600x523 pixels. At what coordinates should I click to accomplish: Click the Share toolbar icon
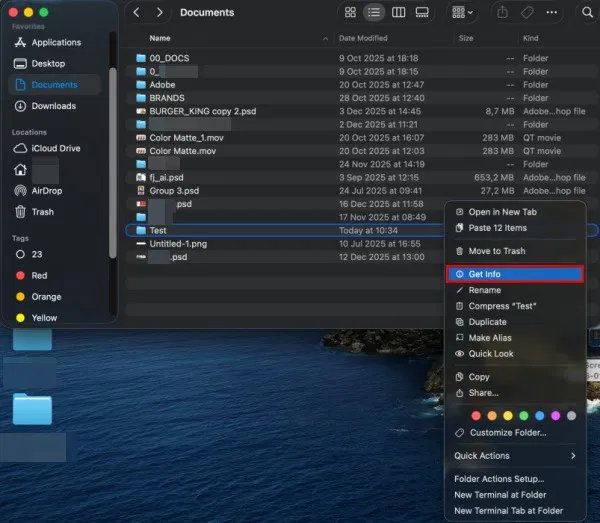coord(502,13)
